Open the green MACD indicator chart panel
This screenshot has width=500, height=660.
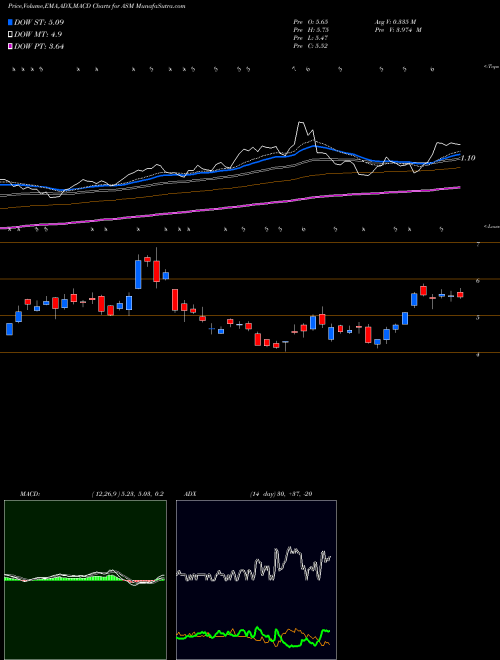[x=85, y=580]
